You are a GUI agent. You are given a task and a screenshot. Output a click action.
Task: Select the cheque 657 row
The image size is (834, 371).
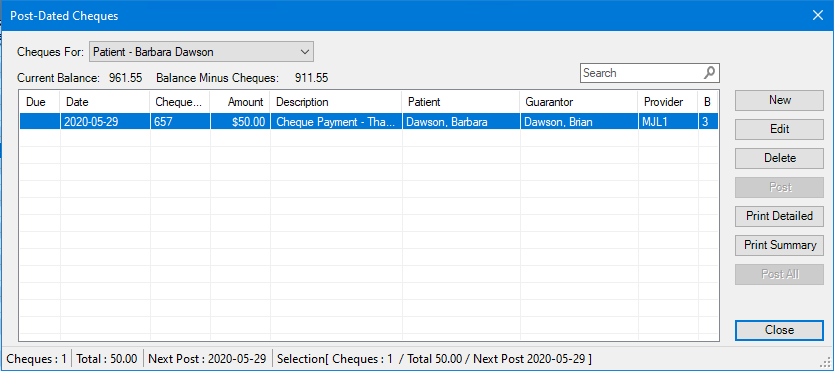tap(369, 122)
